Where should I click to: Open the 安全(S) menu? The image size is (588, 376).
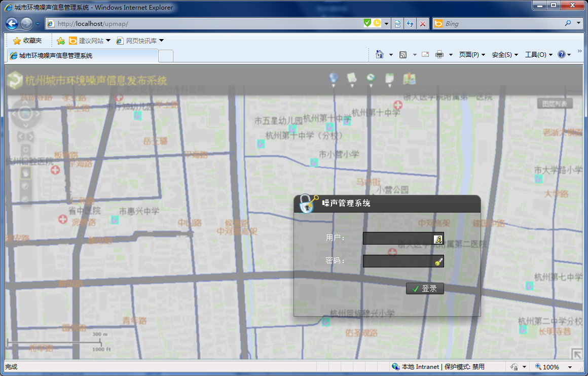pos(505,55)
